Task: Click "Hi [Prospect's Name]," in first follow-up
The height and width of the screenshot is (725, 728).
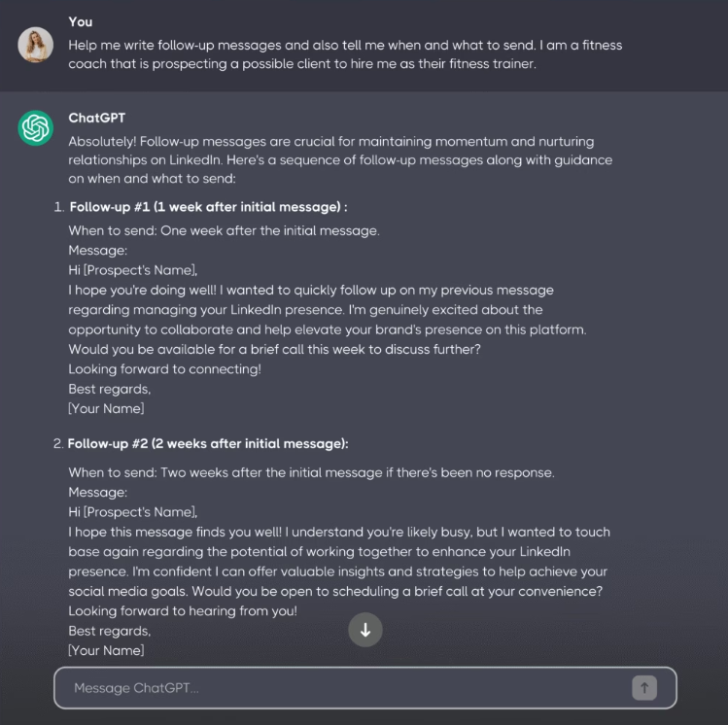Action: tap(133, 270)
